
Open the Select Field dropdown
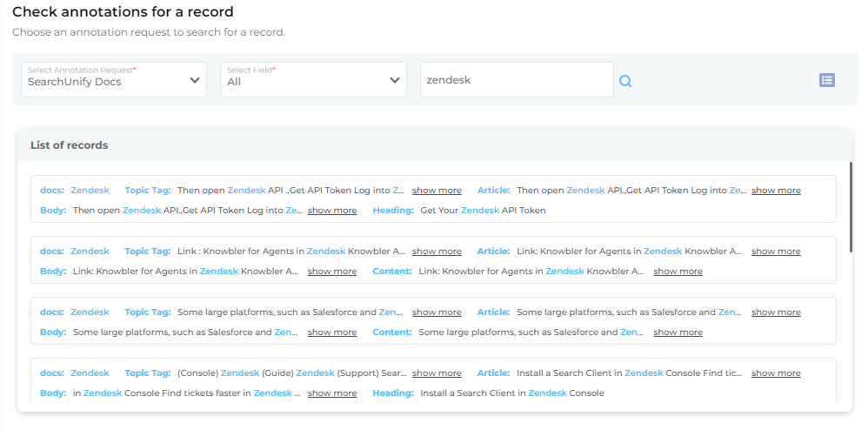(313, 80)
